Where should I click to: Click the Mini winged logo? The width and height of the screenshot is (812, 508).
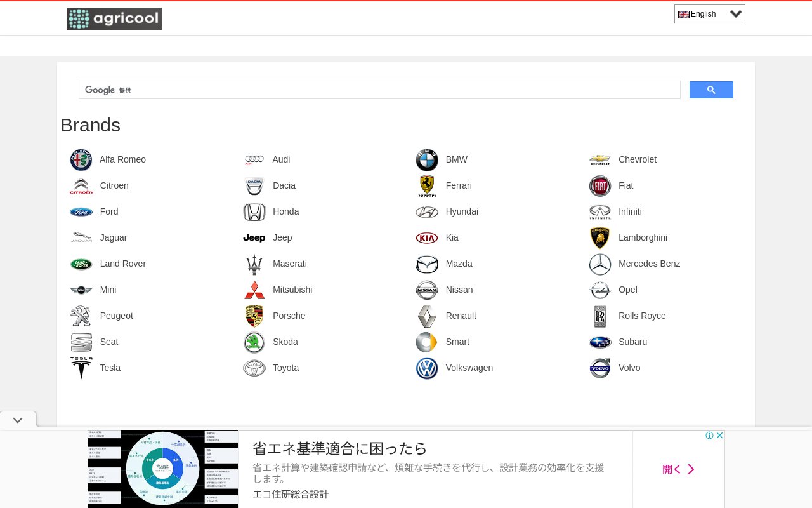pyautogui.click(x=81, y=290)
